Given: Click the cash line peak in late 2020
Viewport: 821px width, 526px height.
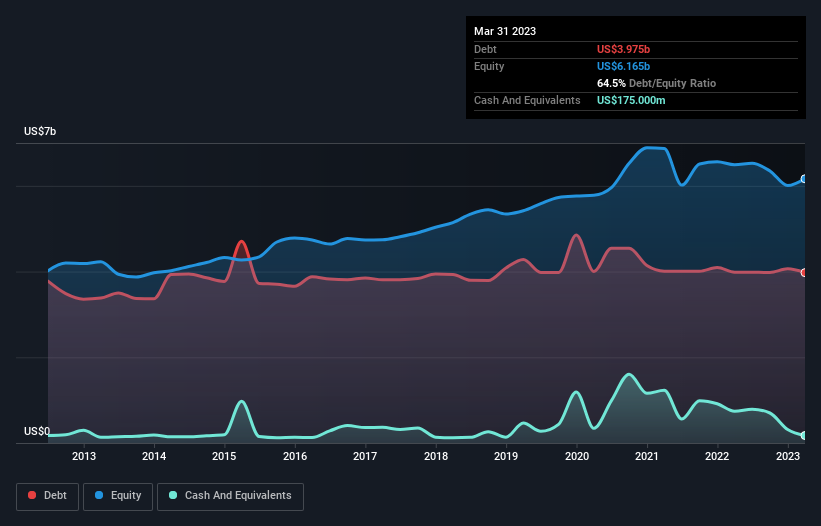Looking at the screenshot, I should [628, 375].
